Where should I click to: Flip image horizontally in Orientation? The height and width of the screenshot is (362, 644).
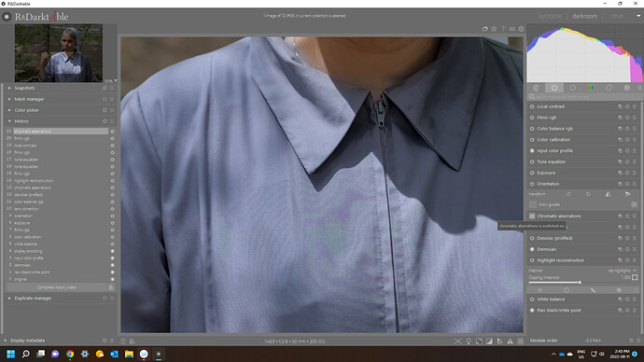608,194
